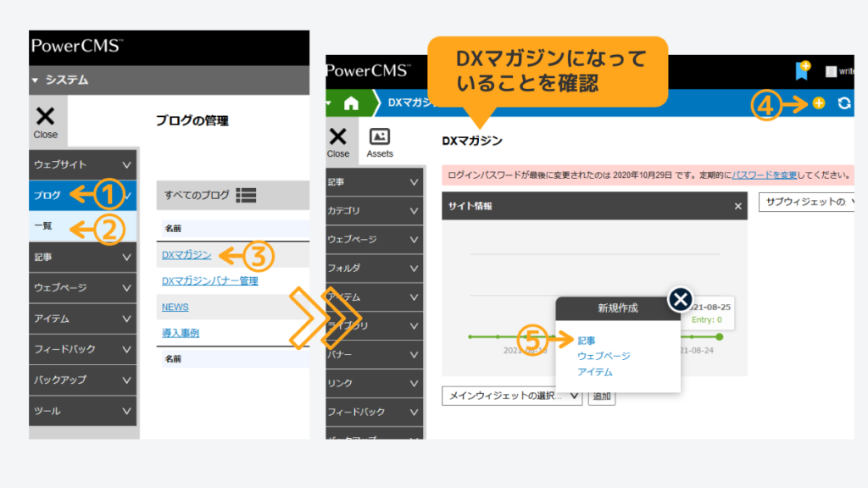Image resolution: width=868 pixels, height=488 pixels.
Task: Click the refresh icon in blue bar
Action: (x=843, y=103)
